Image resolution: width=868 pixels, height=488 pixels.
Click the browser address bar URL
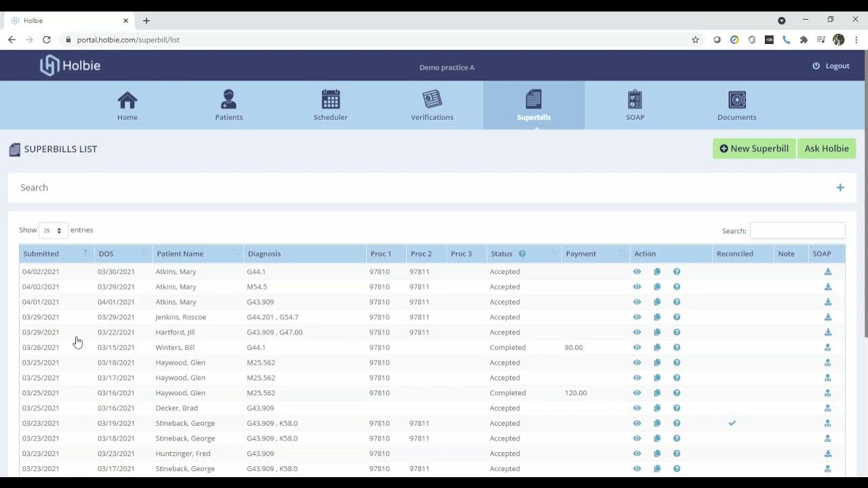pos(128,40)
